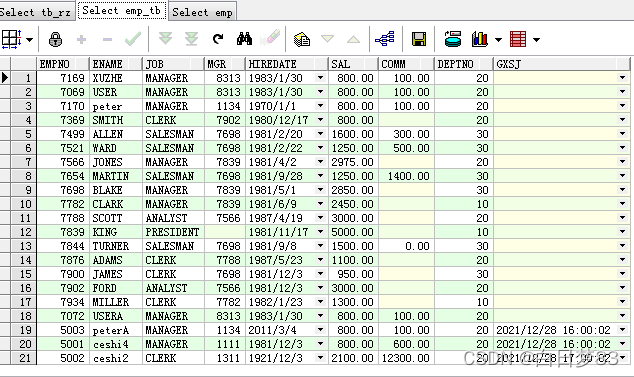Click the refresh arrow icon
Screen dimensions: 634x377
[218, 39]
